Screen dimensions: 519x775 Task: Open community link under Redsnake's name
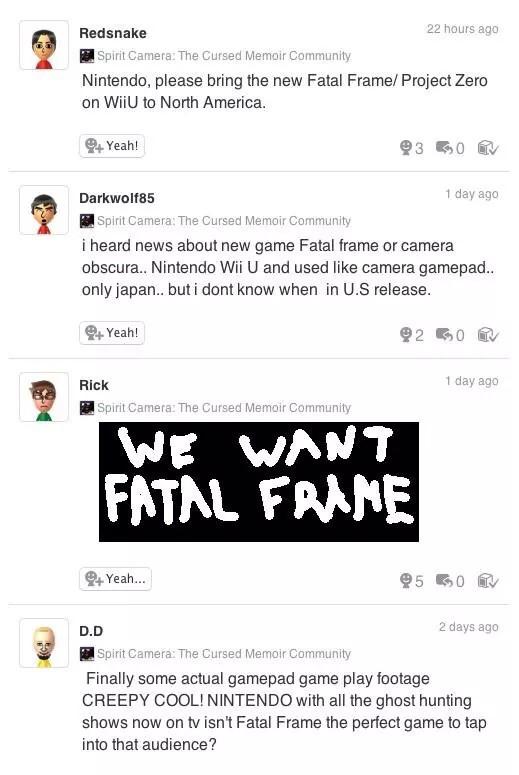216,55
